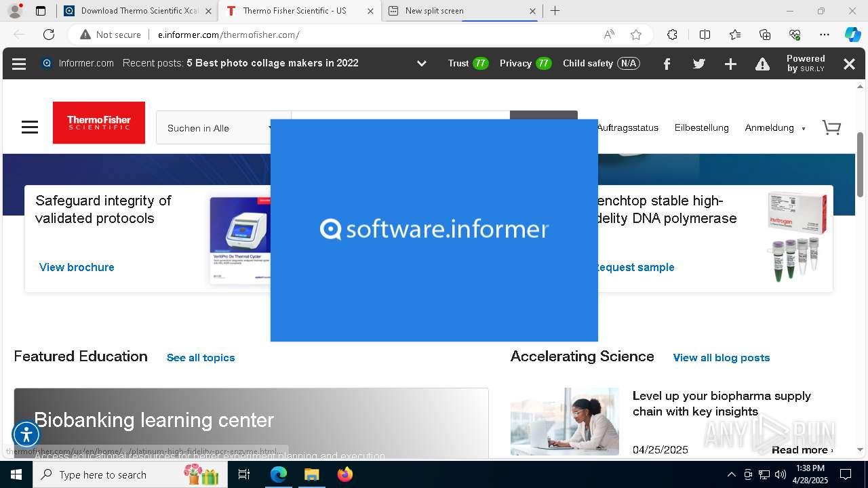Click the plus share icon

coord(730,64)
